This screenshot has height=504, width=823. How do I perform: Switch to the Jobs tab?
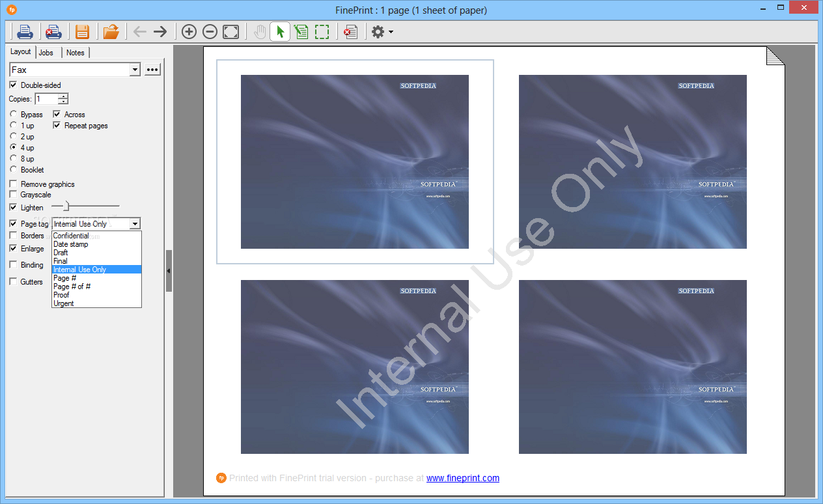point(46,53)
